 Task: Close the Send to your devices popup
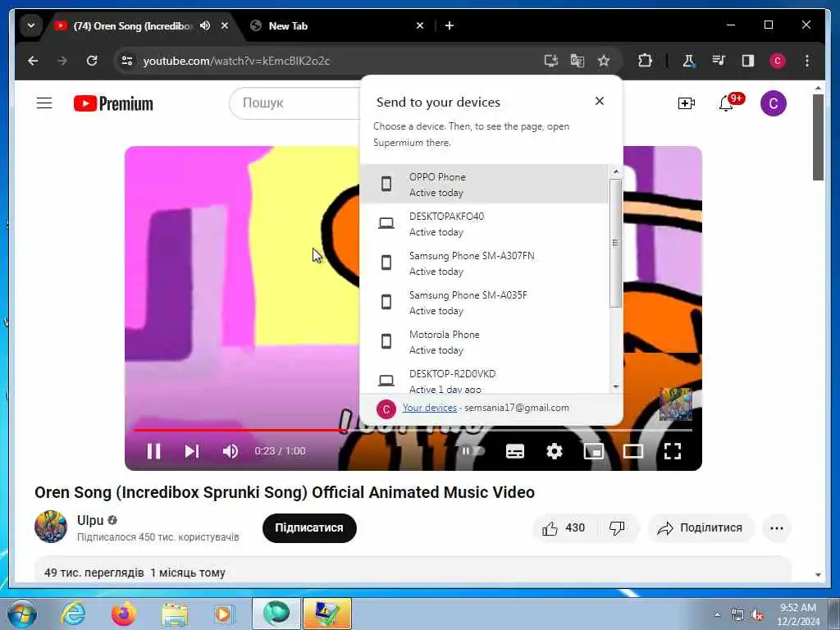[600, 101]
